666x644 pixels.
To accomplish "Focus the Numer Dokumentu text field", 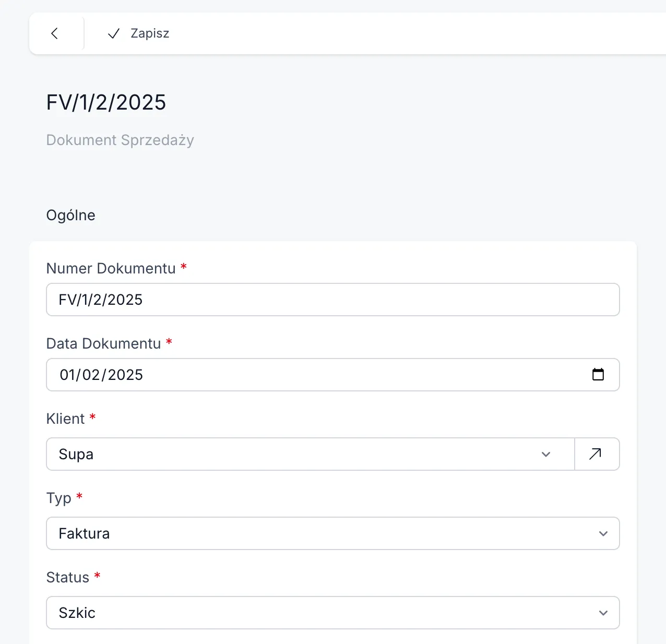I will [x=332, y=300].
